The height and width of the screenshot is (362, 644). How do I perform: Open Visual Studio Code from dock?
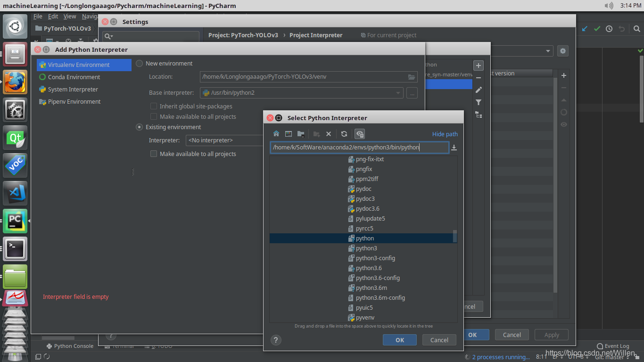(x=16, y=193)
